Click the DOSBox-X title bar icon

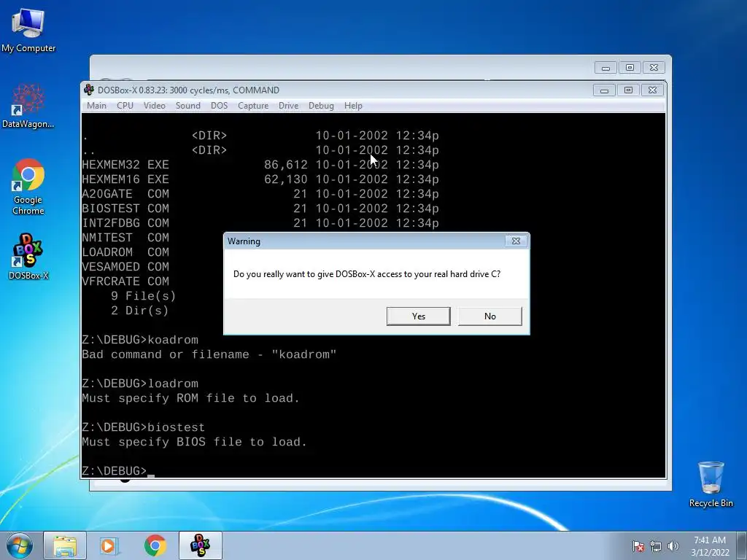click(x=88, y=90)
